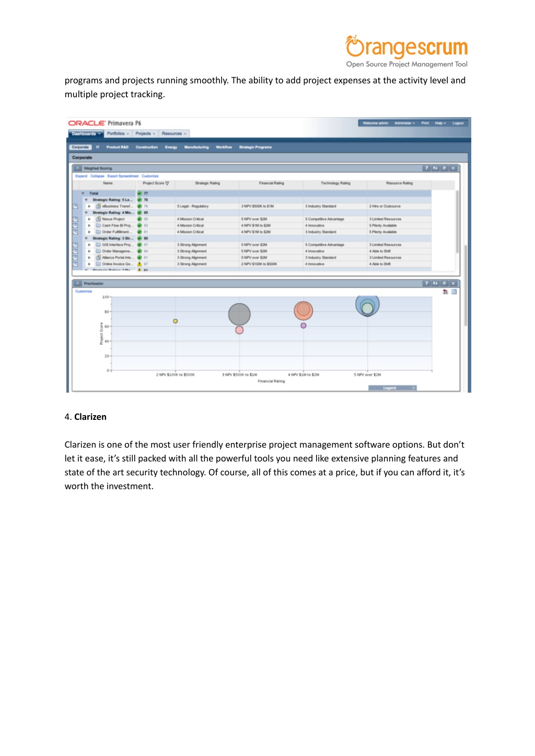Click the row action icon beside GIS Interface Proj...
Image resolution: width=535 pixels, height=756 pixels.
pyautogui.click(x=75, y=245)
